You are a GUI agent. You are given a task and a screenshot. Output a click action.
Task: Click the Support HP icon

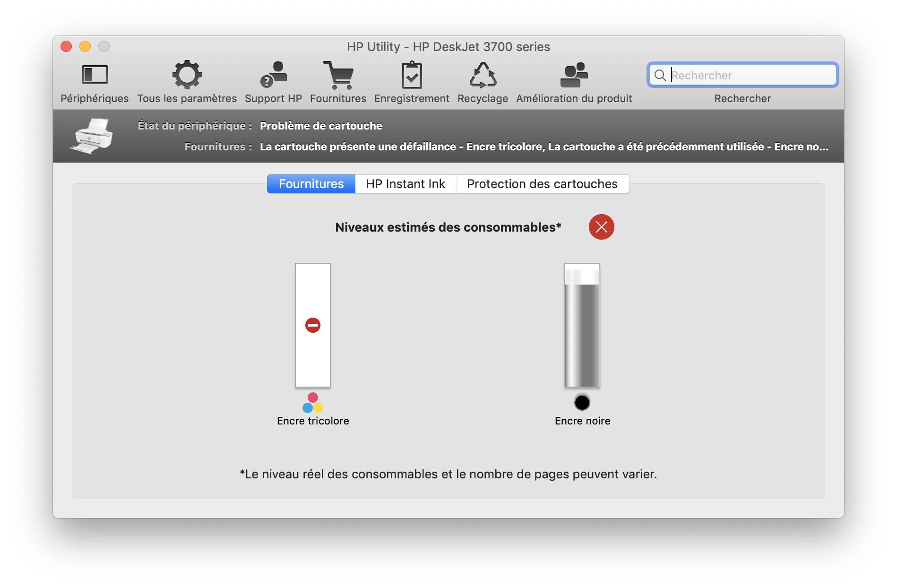click(x=273, y=75)
